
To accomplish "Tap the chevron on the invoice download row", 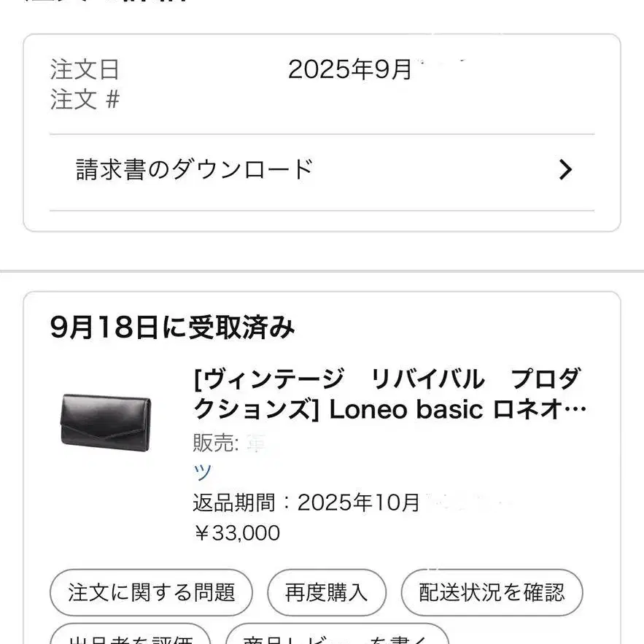I will click(x=565, y=171).
